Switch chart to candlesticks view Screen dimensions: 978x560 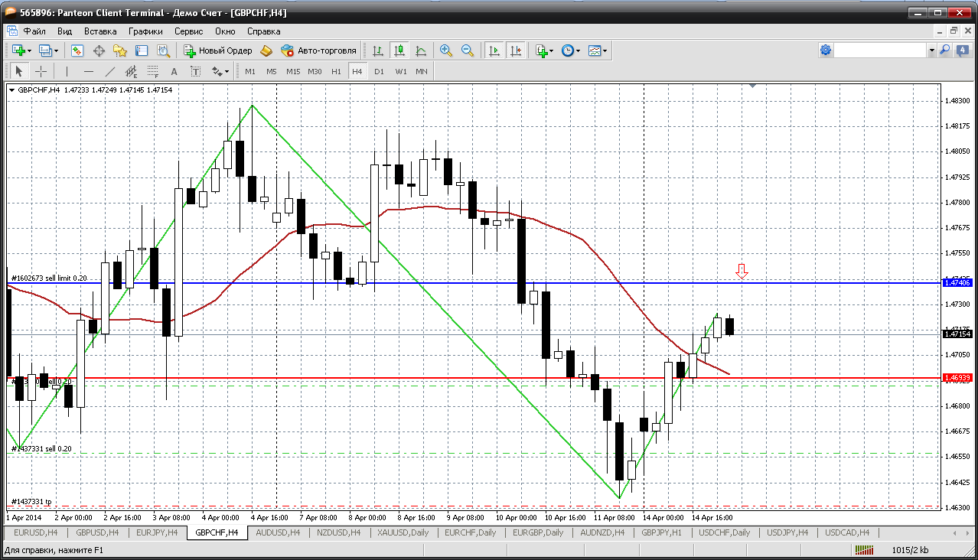point(399,50)
